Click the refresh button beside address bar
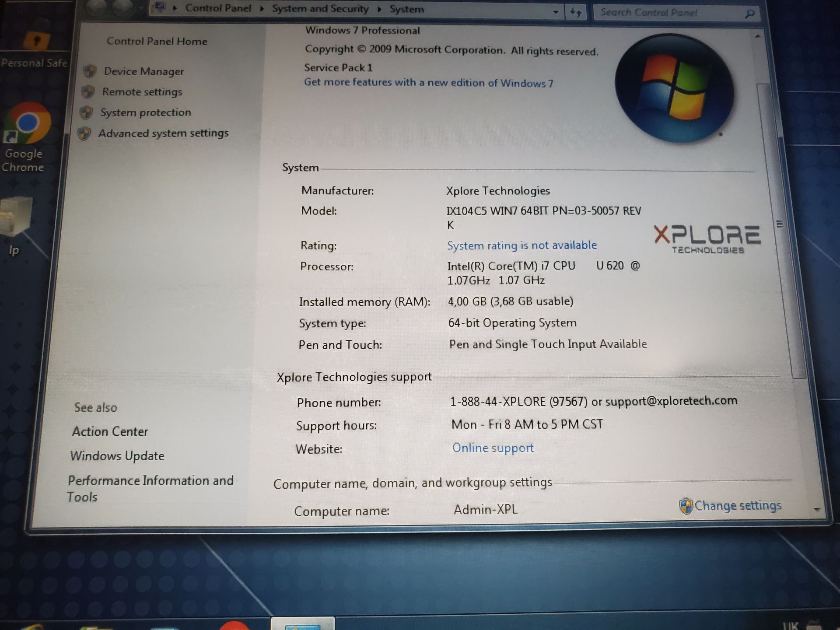This screenshot has width=840, height=630. point(576,12)
